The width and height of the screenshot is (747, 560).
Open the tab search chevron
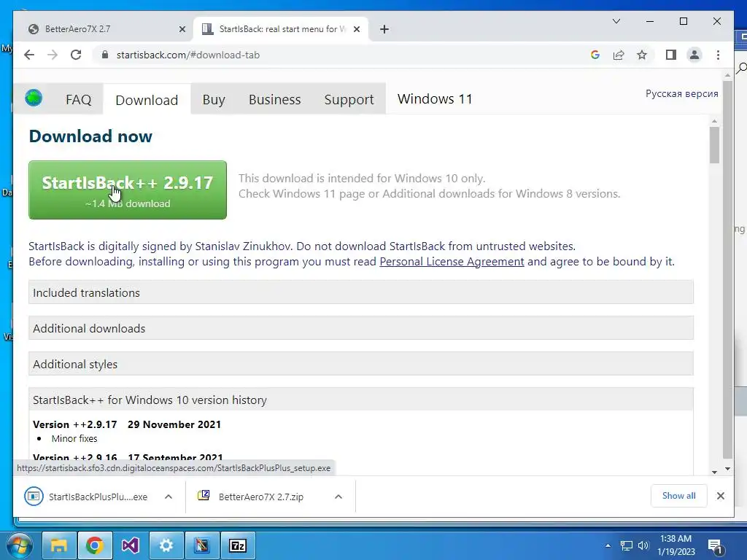point(616,21)
